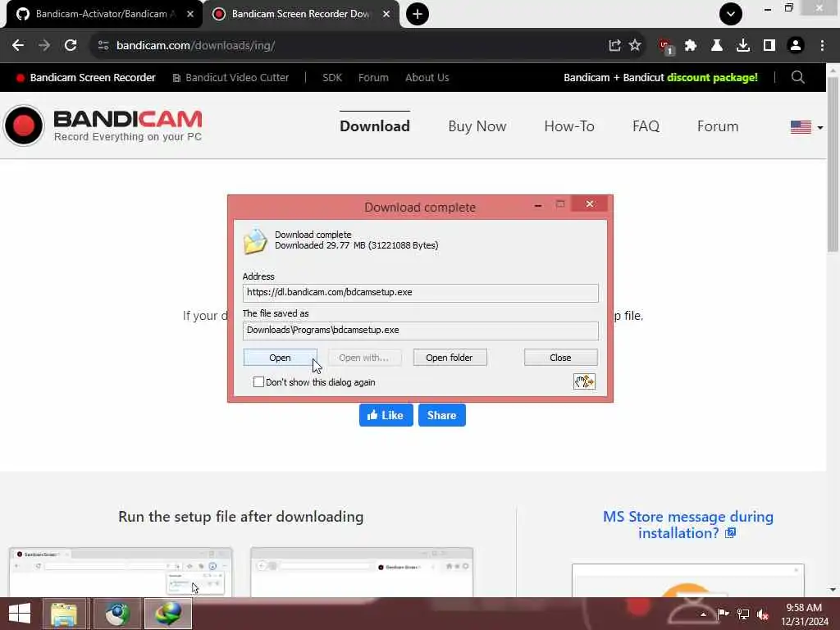Go back using browser back arrow
The height and width of the screenshot is (630, 840).
18,46
